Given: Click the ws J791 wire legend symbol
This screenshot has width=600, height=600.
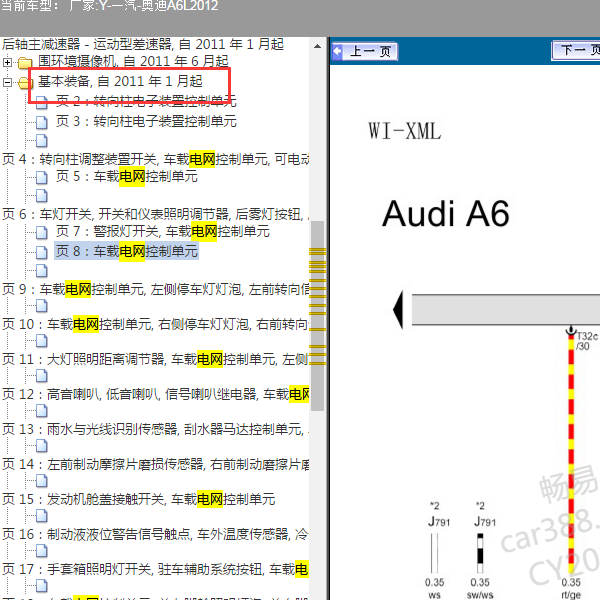Looking at the screenshot, I should (x=434, y=553).
